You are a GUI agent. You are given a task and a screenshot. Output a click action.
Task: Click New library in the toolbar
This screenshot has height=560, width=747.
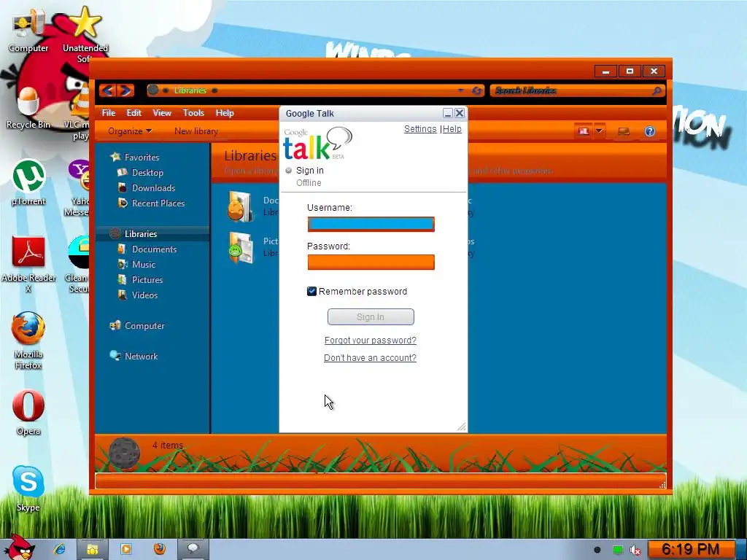196,131
